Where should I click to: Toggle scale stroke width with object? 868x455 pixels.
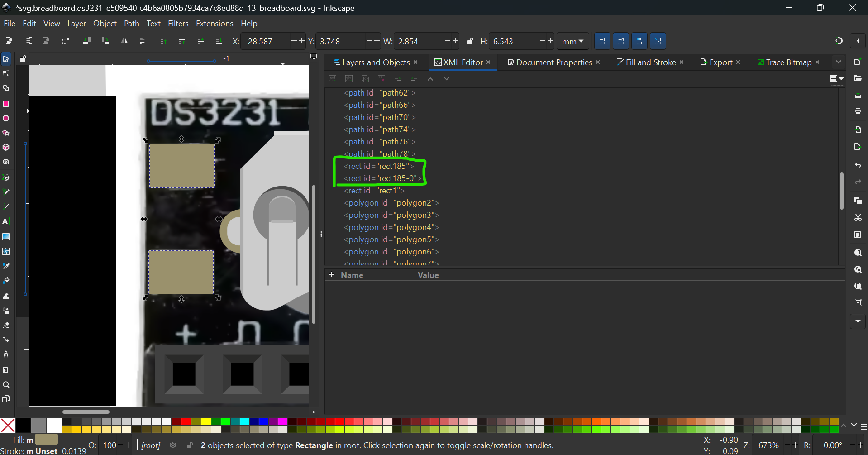click(x=602, y=41)
